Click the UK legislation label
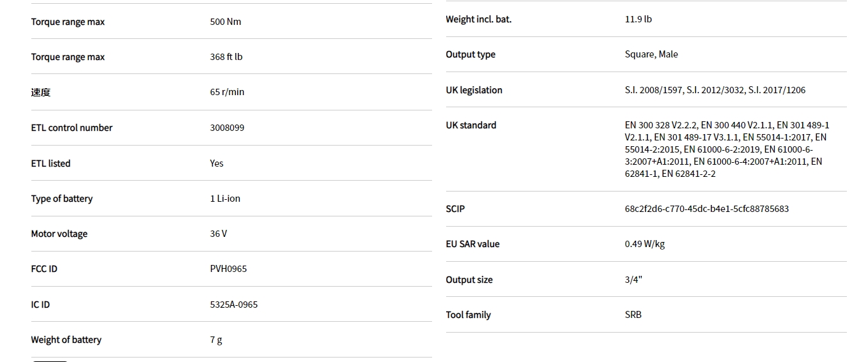The height and width of the screenshot is (362, 868). tap(474, 90)
